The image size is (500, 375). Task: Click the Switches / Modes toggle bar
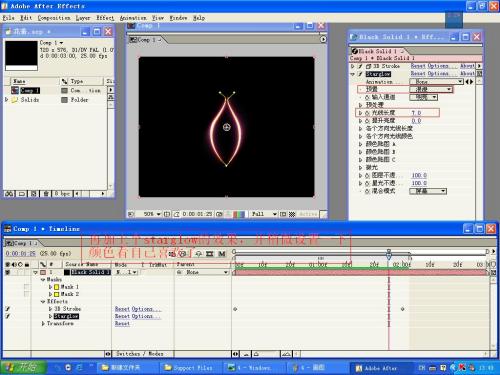pyautogui.click(x=139, y=354)
